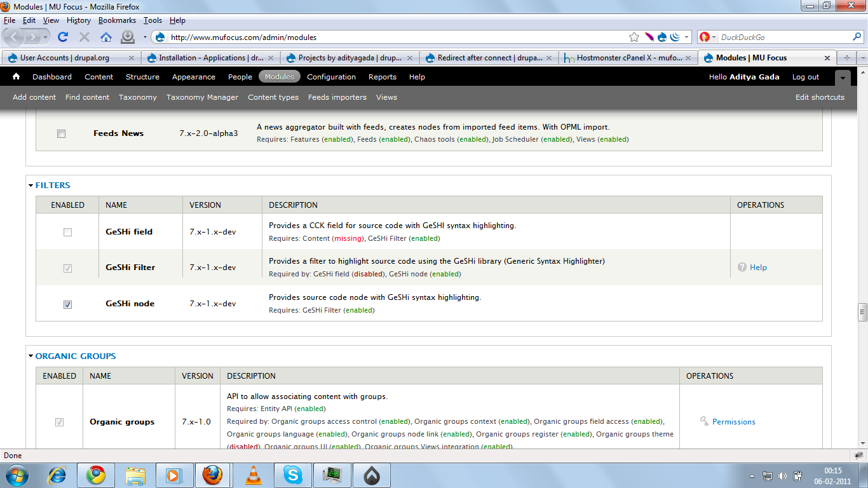The image size is (868, 488).
Task: Open the Structure admin section
Action: pos(142,77)
